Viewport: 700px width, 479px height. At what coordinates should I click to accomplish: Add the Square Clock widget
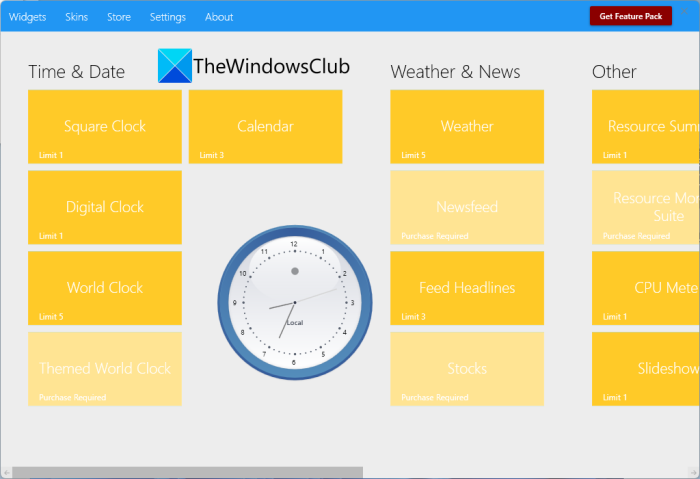pos(105,127)
